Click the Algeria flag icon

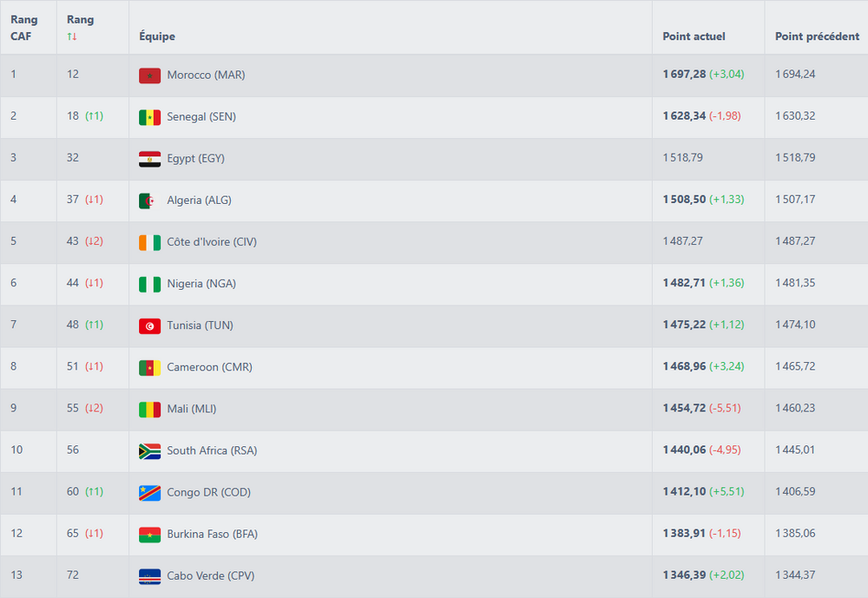[149, 200]
